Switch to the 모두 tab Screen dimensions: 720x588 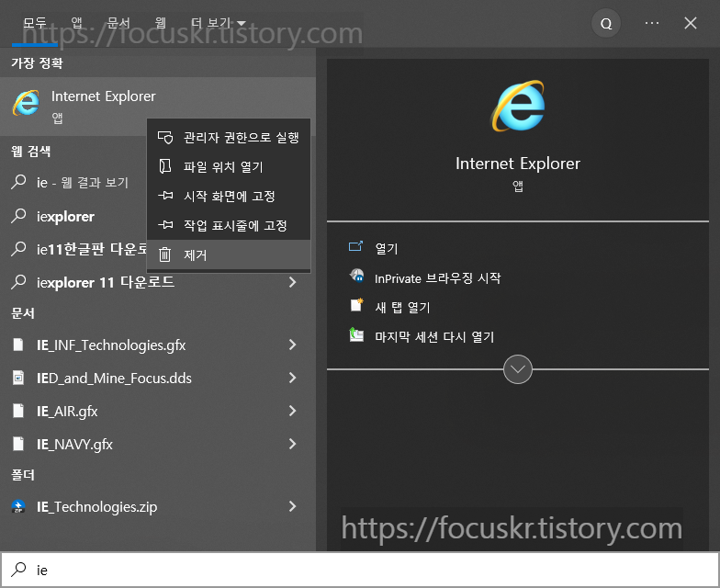pyautogui.click(x=35, y=22)
